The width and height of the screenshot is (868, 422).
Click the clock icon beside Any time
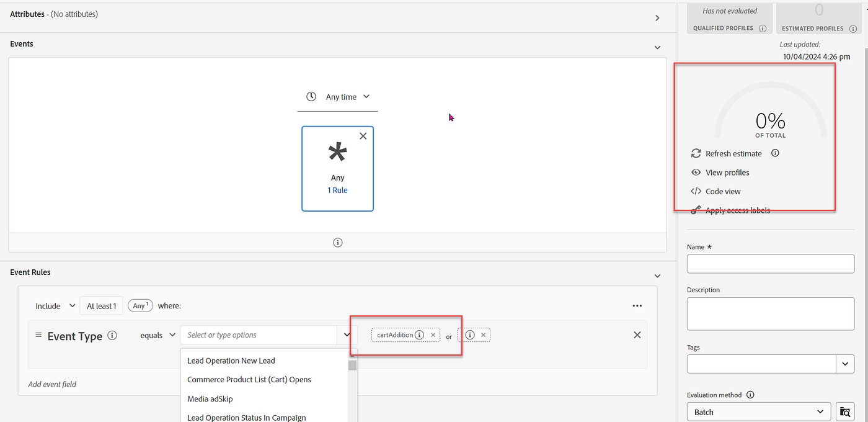click(311, 97)
